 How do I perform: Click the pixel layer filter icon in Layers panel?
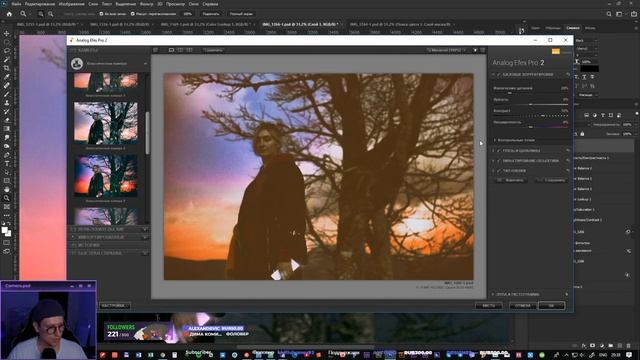[x=587, y=116]
